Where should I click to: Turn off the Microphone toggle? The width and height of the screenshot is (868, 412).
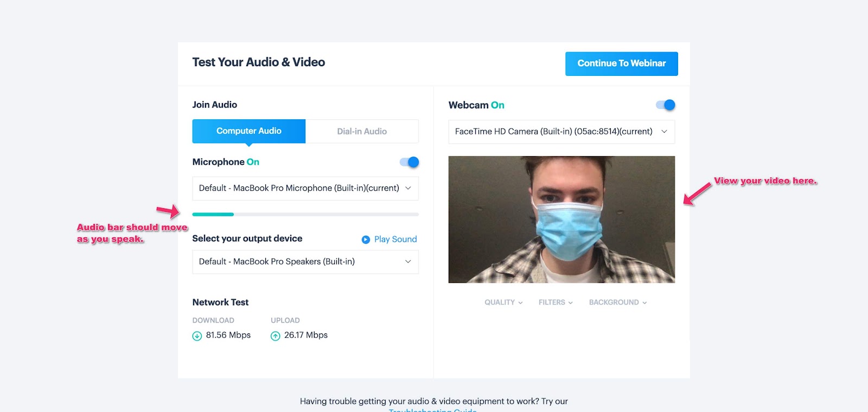(409, 162)
